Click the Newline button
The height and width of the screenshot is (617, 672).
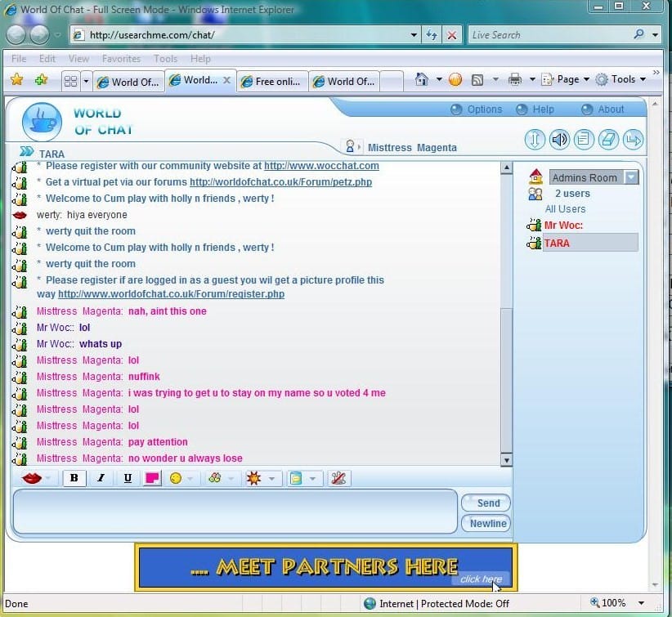pyautogui.click(x=486, y=524)
